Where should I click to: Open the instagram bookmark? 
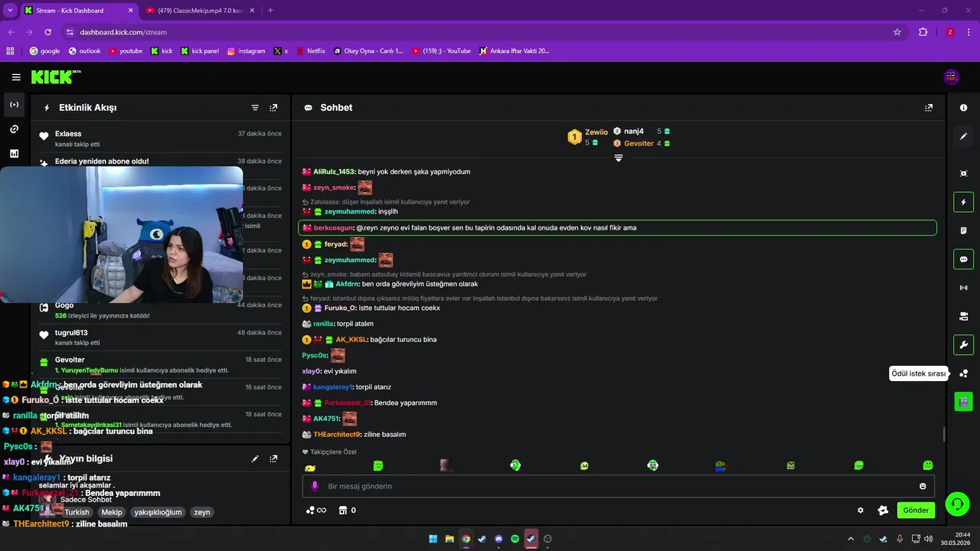246,51
